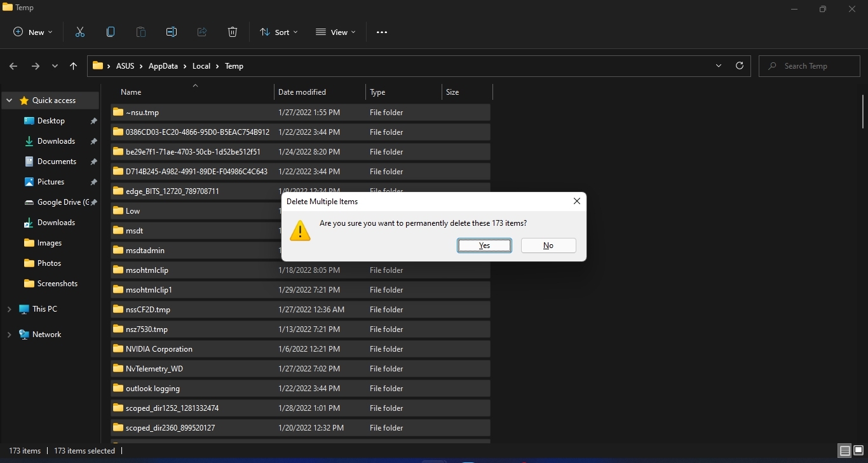This screenshot has width=868, height=463.
Task: Open Pictures in Quick access
Action: [51, 182]
